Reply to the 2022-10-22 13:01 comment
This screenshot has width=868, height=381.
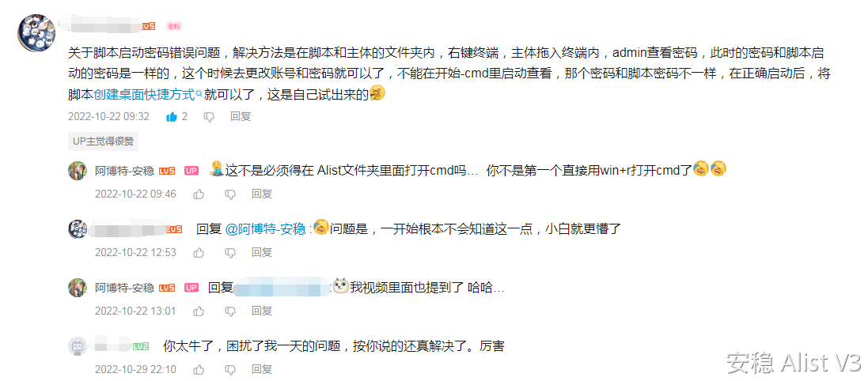[x=262, y=311]
